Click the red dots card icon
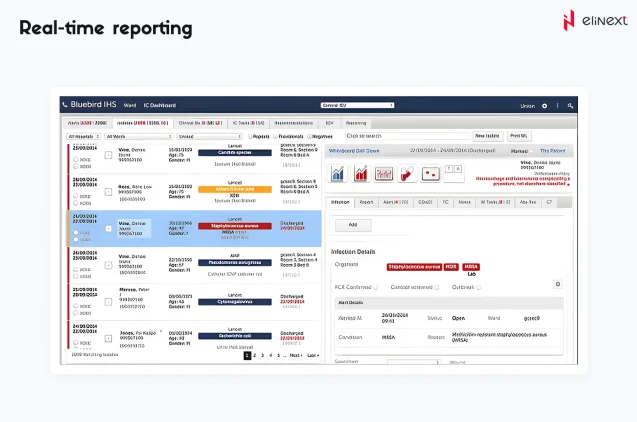This screenshot has width=637, height=422. click(x=431, y=174)
